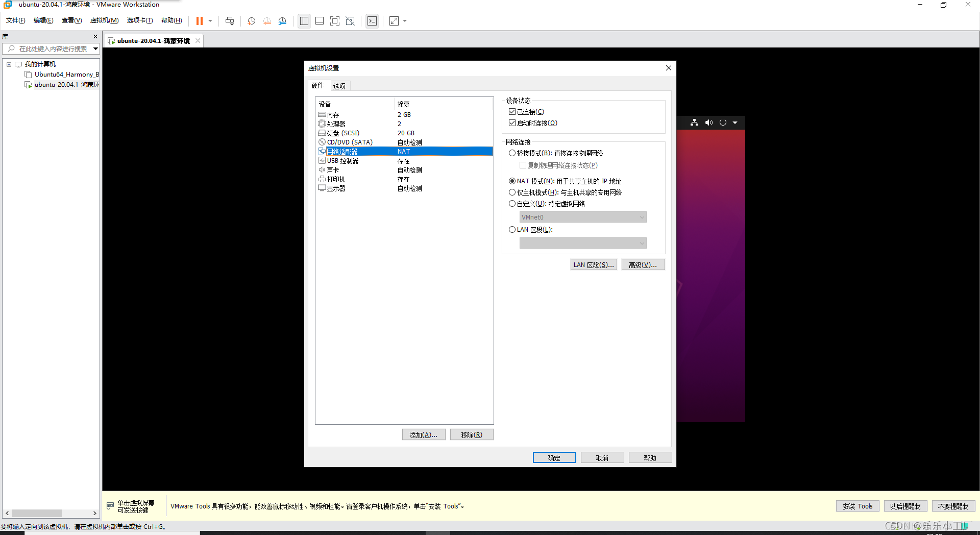
Task: Close the ubuntu-20.04.1-鸿蒙环境 tab
Action: click(x=198, y=41)
